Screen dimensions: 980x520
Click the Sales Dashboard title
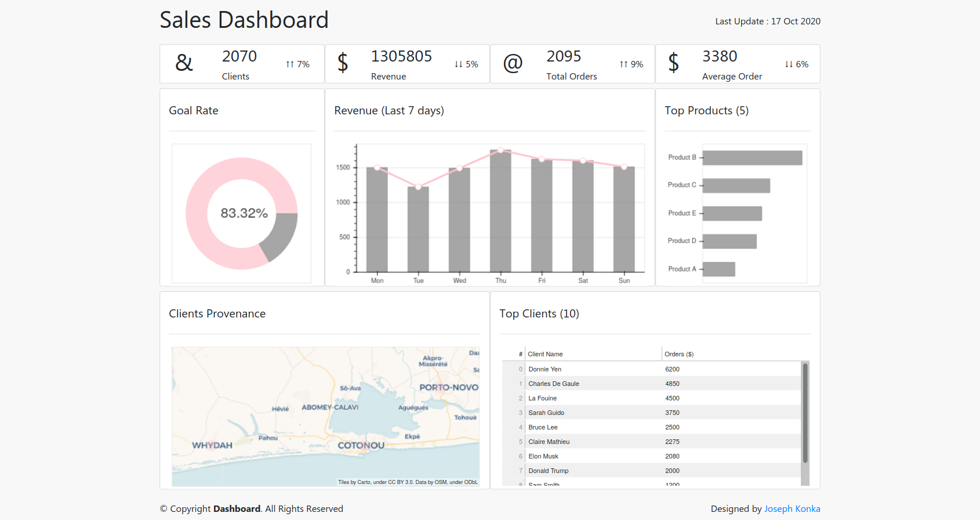pos(244,20)
